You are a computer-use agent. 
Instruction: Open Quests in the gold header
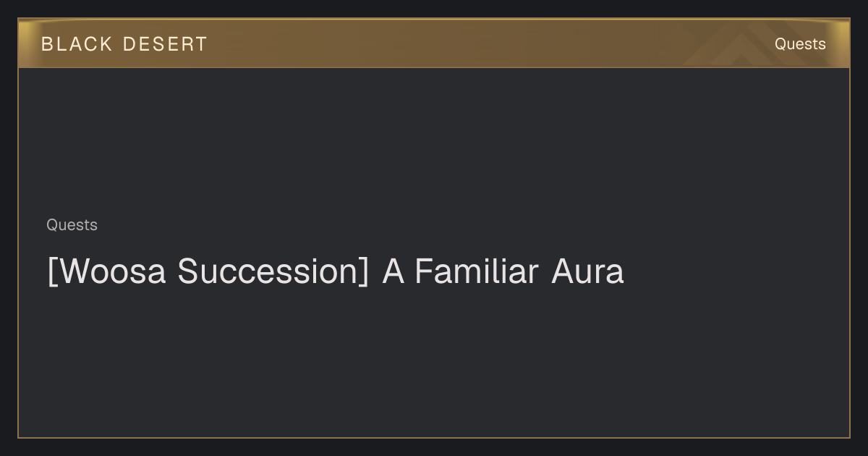[800, 44]
